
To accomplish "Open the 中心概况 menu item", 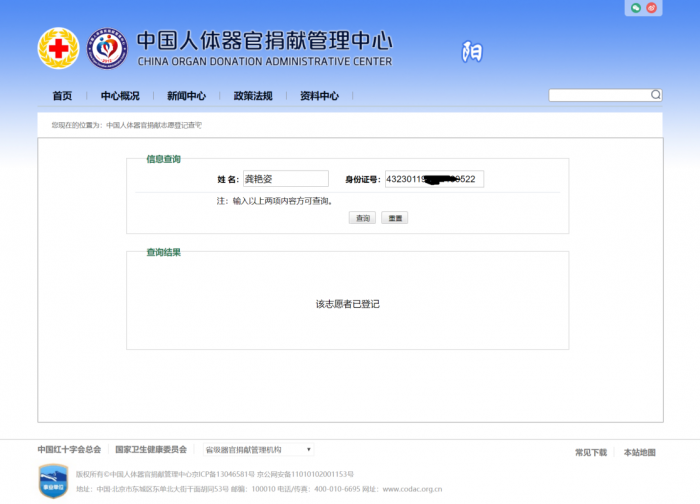I will 120,96.
